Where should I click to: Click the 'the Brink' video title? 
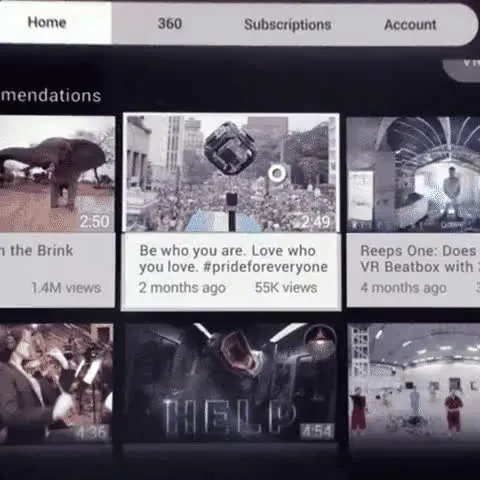tap(37, 251)
